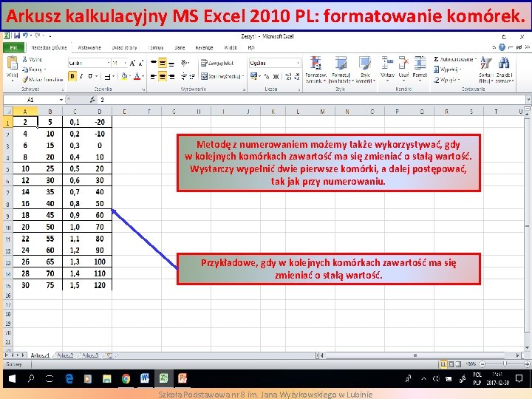Open the number format Ogólne dropdown
Image resolution: width=532 pixels, height=399 pixels.
[x=298, y=63]
